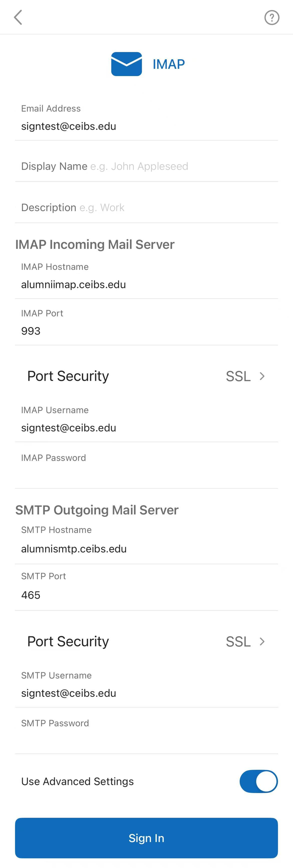
Task: Change the IMAP Port value 993
Action: (x=146, y=331)
